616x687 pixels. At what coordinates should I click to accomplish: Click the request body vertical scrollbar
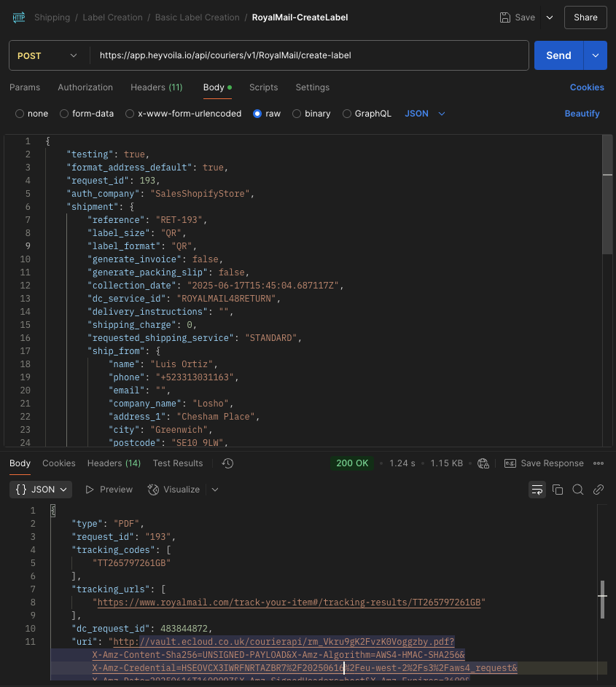pos(607,197)
